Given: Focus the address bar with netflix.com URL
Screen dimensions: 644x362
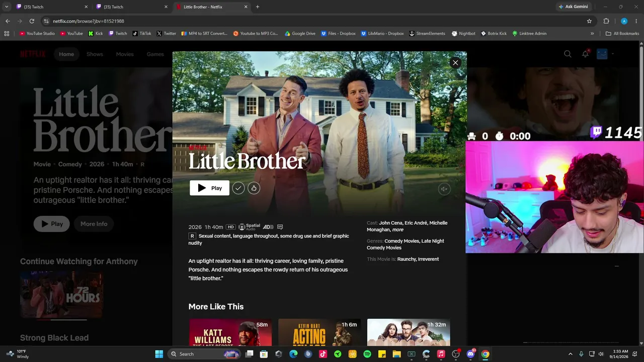Looking at the screenshot, I should click(312, 21).
